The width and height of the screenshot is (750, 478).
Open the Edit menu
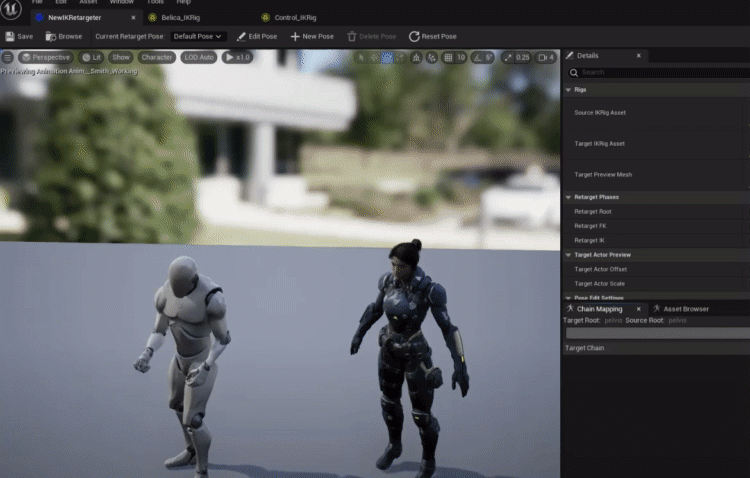[61, 2]
